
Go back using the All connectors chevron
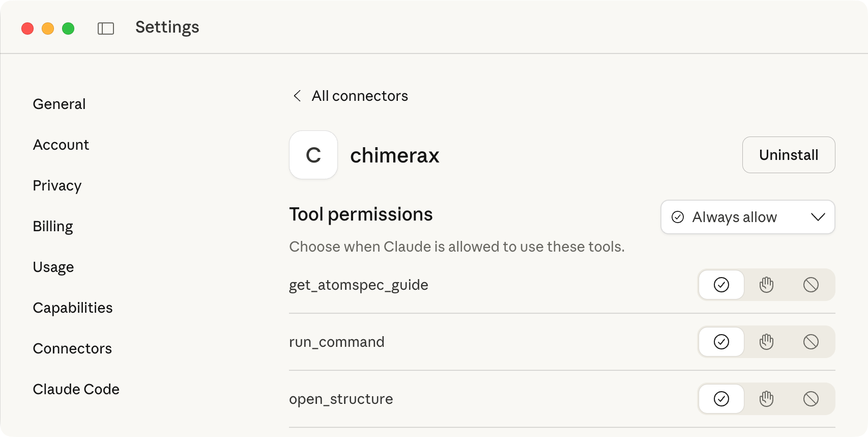(298, 96)
